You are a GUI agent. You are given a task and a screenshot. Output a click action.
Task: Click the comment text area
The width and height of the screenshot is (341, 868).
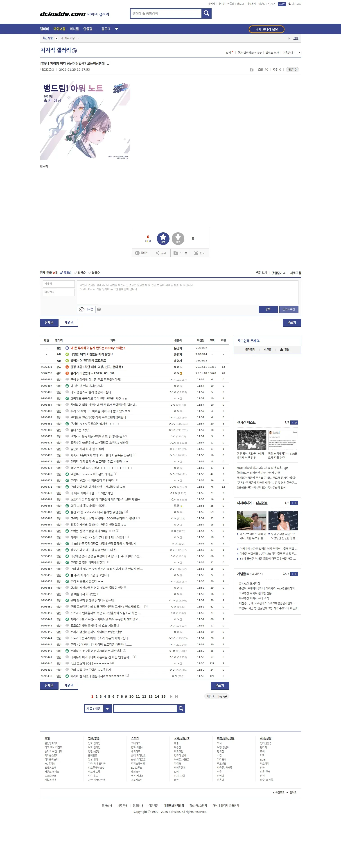(187, 292)
